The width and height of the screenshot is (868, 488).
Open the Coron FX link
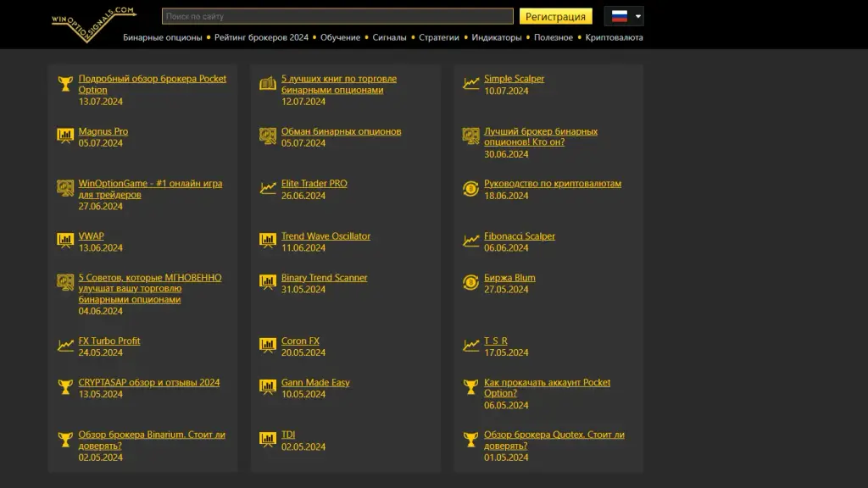300,341
